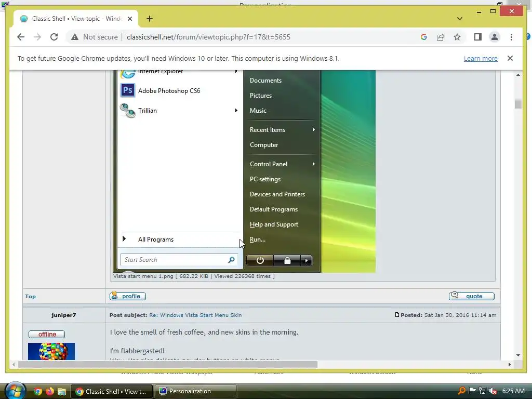Screen dimensions: 532x399
Task: Go back using the browser back arrow
Action: [x=21, y=37]
